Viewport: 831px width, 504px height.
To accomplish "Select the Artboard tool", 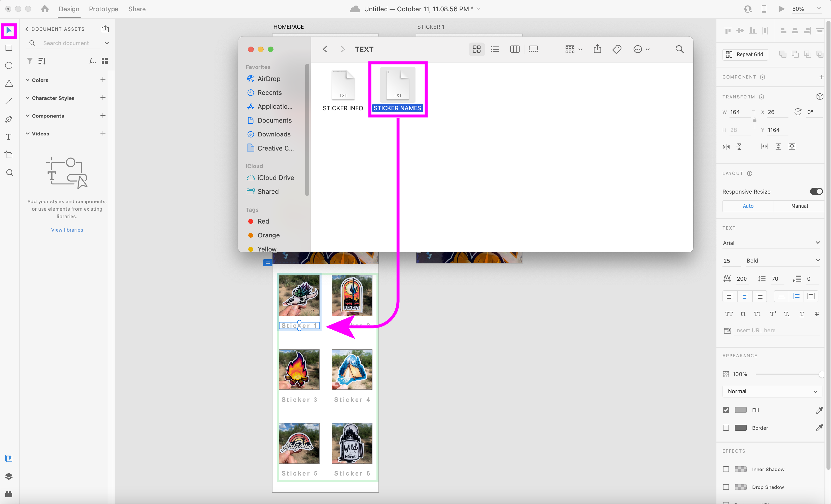I will (9, 155).
